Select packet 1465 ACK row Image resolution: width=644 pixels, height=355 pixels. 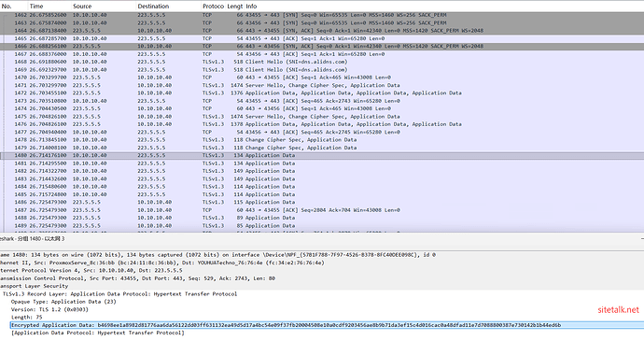322,38
